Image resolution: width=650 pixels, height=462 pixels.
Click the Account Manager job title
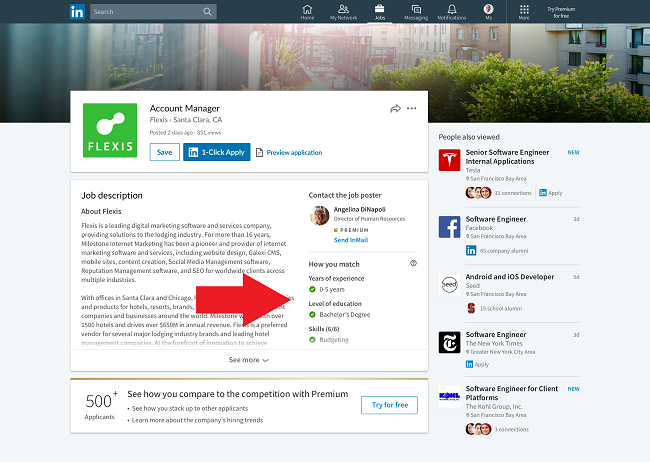click(x=184, y=108)
